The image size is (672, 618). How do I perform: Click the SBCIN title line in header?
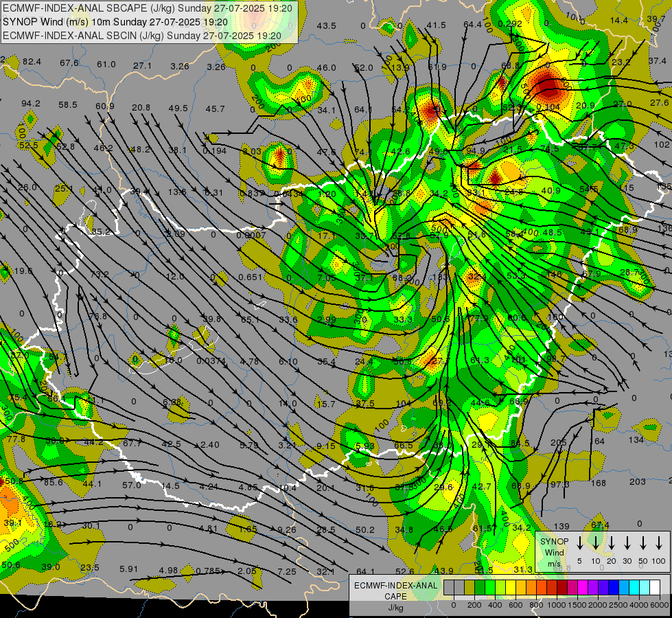tap(142, 36)
